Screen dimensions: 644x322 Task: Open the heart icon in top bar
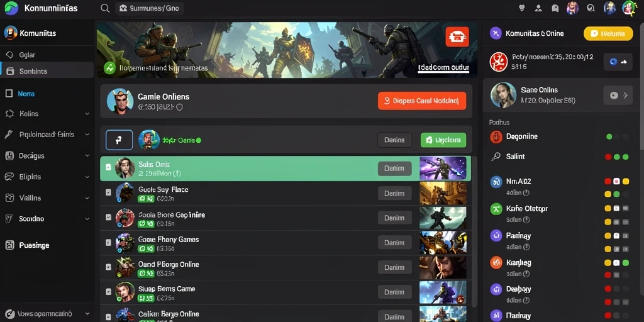[522, 8]
